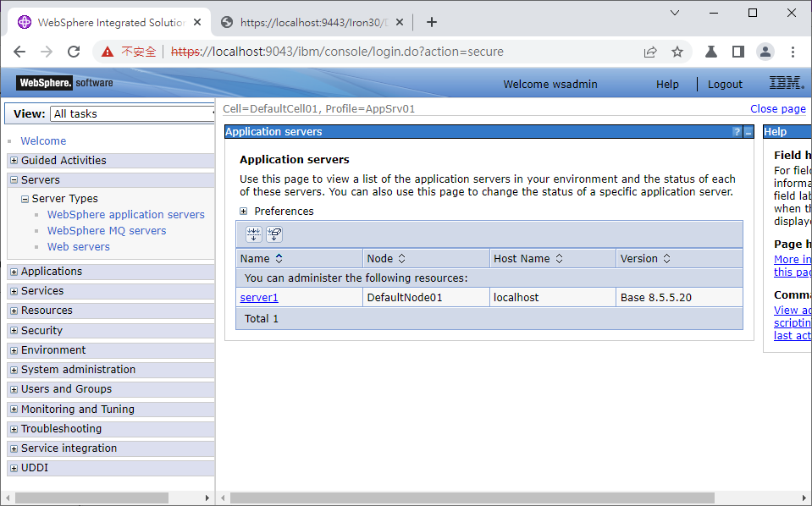Screen dimensions: 812x506
Task: Expand Users and Groups section
Action: [14, 389]
